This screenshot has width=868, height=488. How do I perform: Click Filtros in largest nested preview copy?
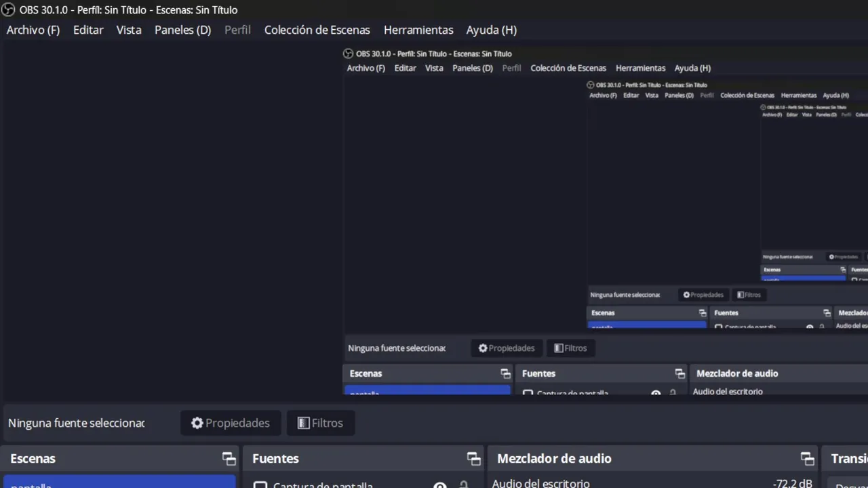[570, 348]
